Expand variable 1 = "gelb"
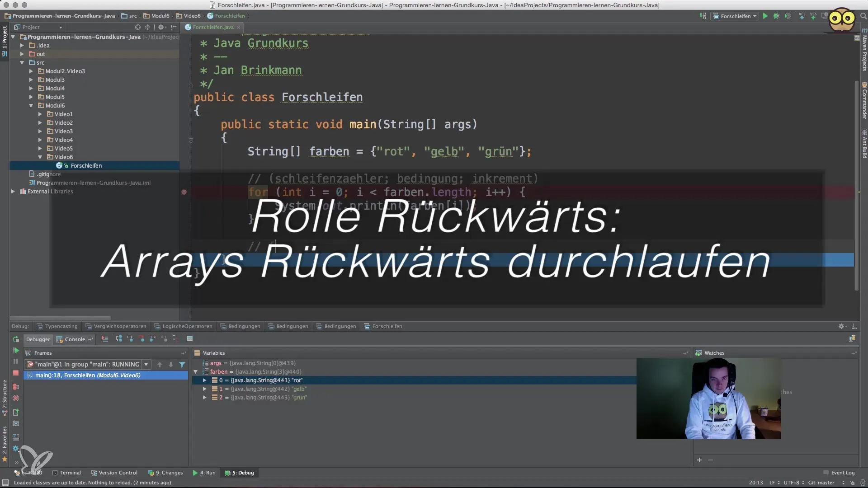 pyautogui.click(x=205, y=389)
